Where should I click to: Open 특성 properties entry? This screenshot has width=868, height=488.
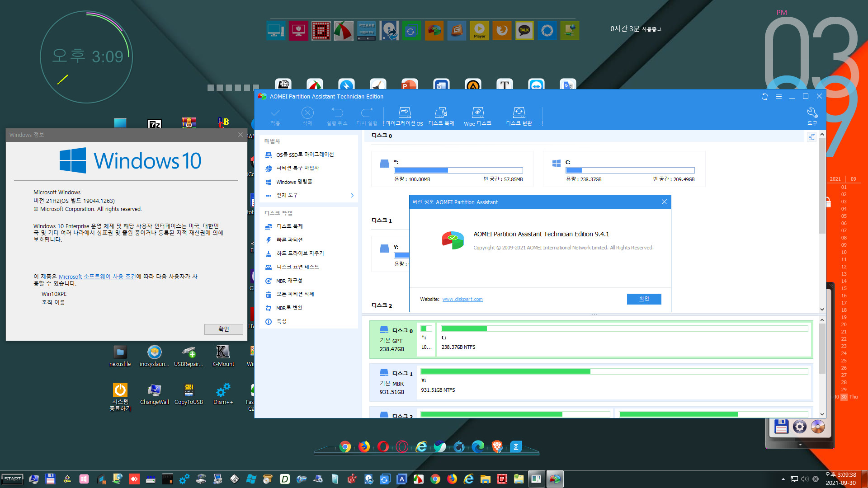tap(281, 322)
